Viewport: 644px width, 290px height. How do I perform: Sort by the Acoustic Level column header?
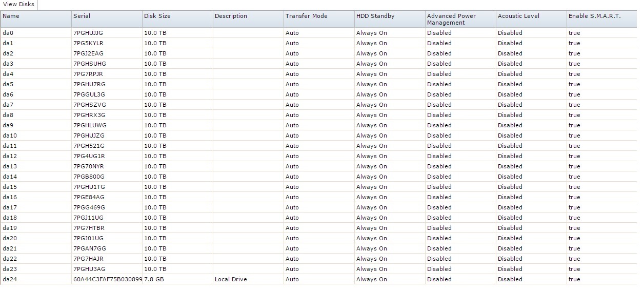531,19
